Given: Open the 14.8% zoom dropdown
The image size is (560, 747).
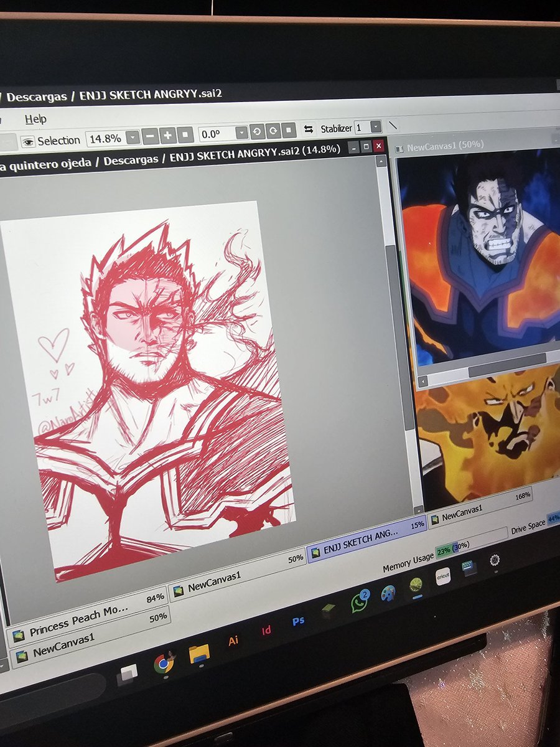Looking at the screenshot, I should pos(133,137).
